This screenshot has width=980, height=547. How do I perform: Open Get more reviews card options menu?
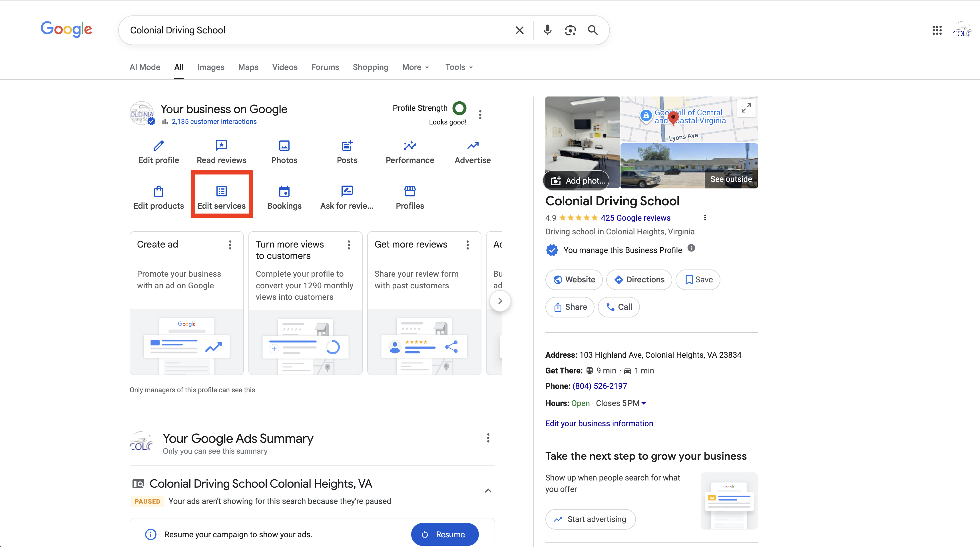[467, 245]
